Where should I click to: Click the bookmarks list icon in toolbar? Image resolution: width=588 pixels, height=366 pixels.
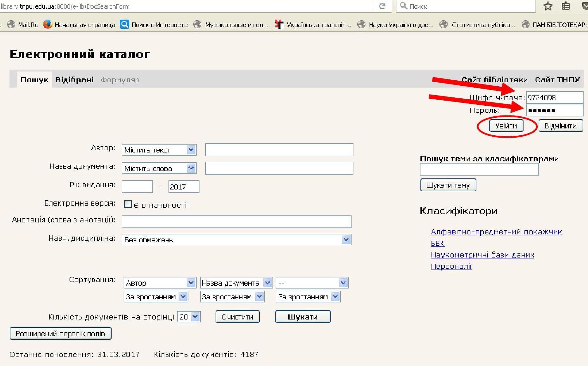coord(566,6)
